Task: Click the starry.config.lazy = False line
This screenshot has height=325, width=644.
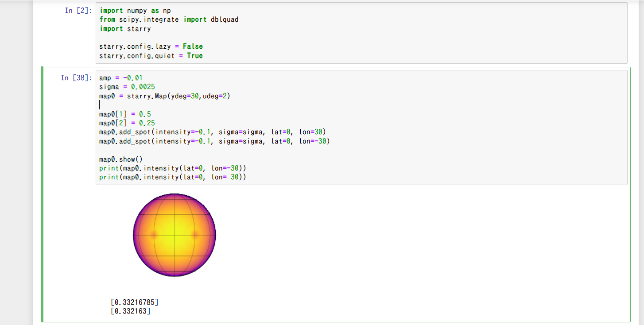Action: click(x=151, y=46)
